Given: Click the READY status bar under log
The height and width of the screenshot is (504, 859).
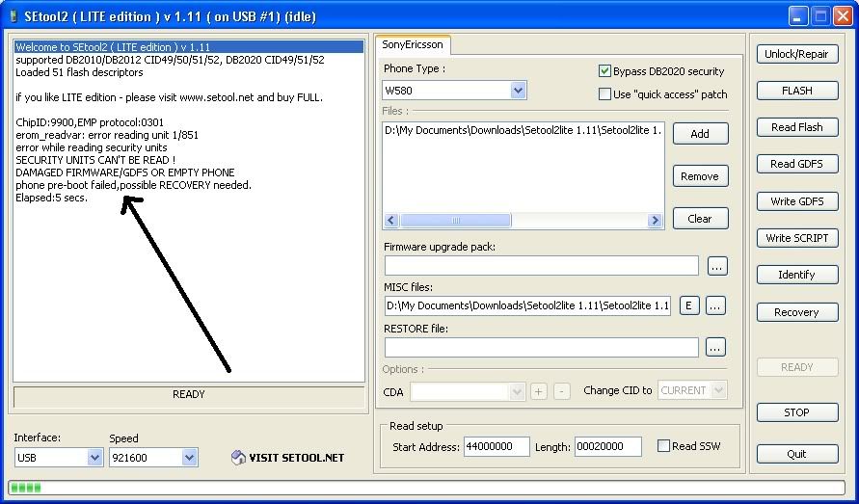Looking at the screenshot, I should point(189,395).
